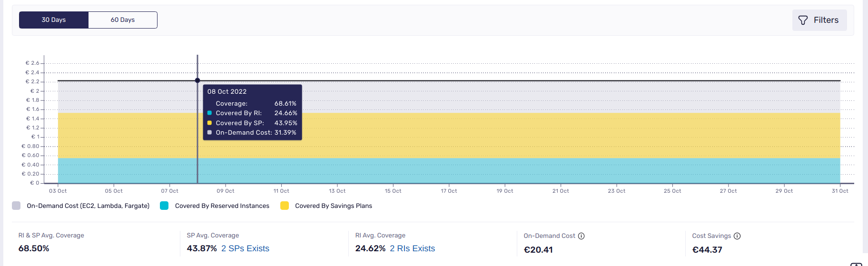Viewport: 868px width, 266px height.
Task: Click the On-Demand Cost info icon
Action: click(x=581, y=236)
